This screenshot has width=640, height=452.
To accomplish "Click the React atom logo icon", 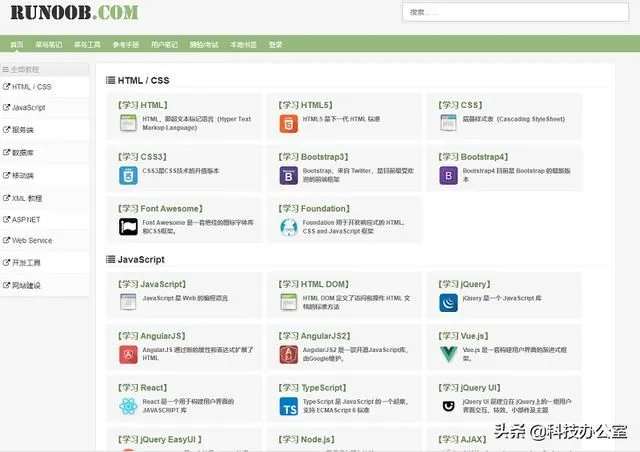I will [128, 406].
